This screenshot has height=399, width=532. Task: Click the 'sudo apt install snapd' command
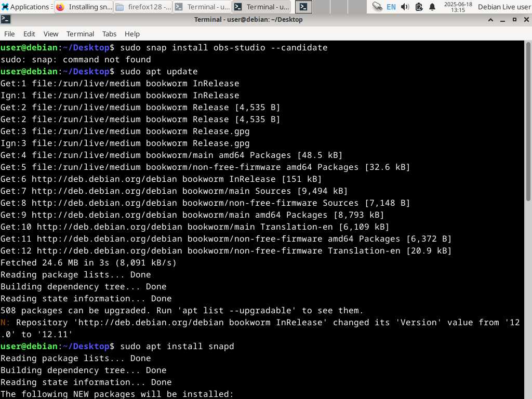[177, 347]
